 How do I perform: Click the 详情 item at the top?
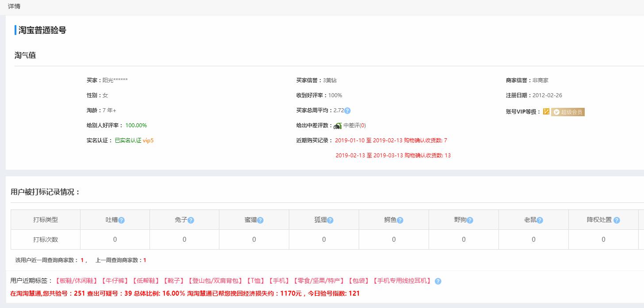(x=14, y=6)
